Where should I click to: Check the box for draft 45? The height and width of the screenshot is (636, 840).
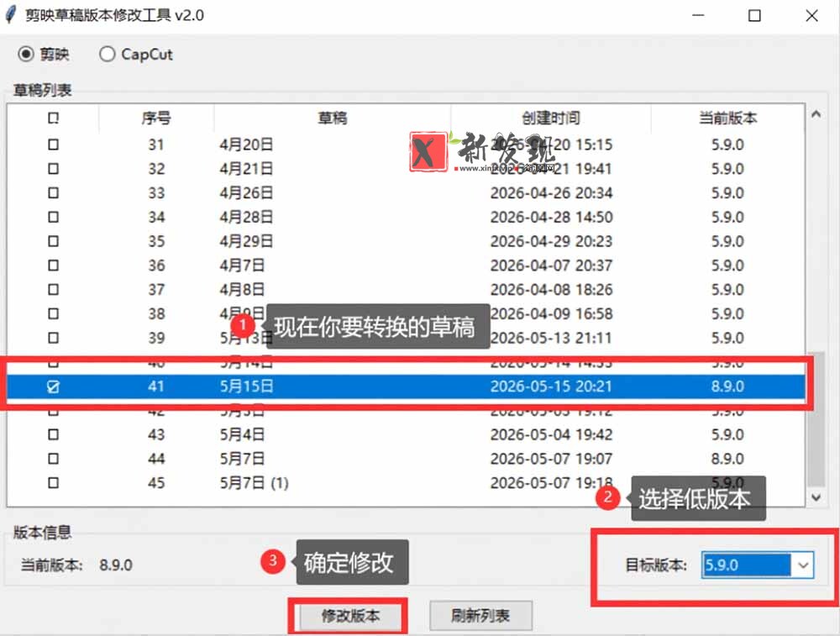coord(53,483)
